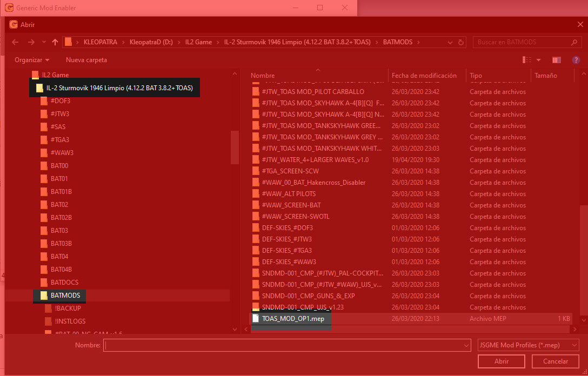Screen dimensions: 588x376
Task: Change the view layout icon
Action: pos(527,60)
